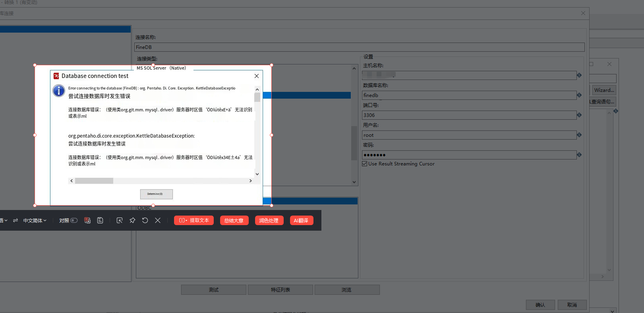Click the 确认 confirm button
The width and height of the screenshot is (644, 313).
540,305
